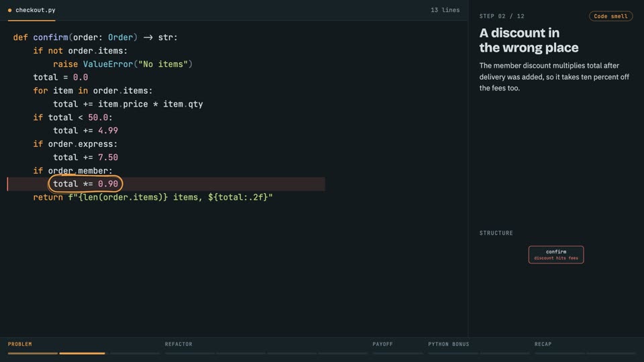
Task: Click the '13 lines' counter
Action: coord(445,10)
